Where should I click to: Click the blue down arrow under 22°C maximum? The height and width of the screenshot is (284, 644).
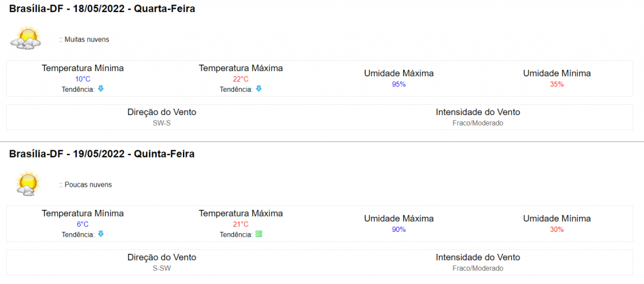tap(258, 88)
